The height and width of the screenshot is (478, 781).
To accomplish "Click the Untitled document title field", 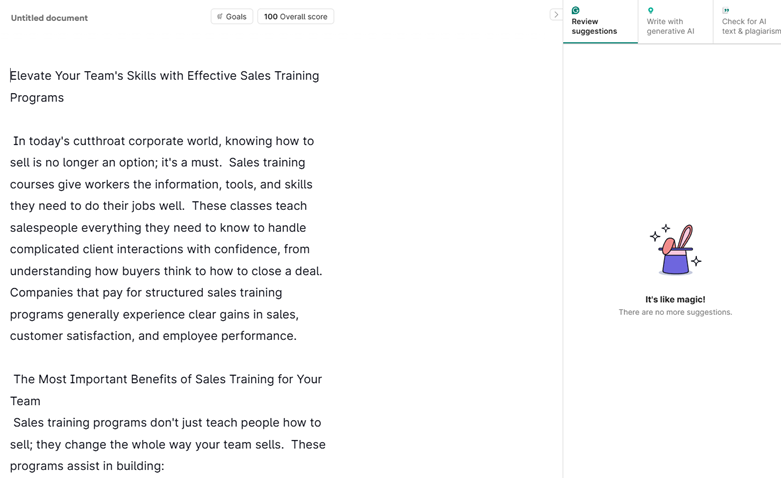I will (x=49, y=18).
